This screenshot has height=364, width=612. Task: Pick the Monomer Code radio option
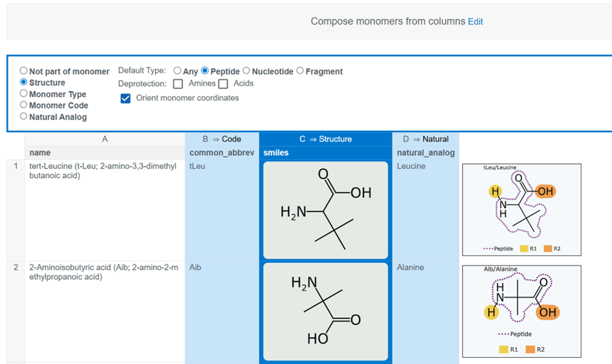click(x=24, y=106)
